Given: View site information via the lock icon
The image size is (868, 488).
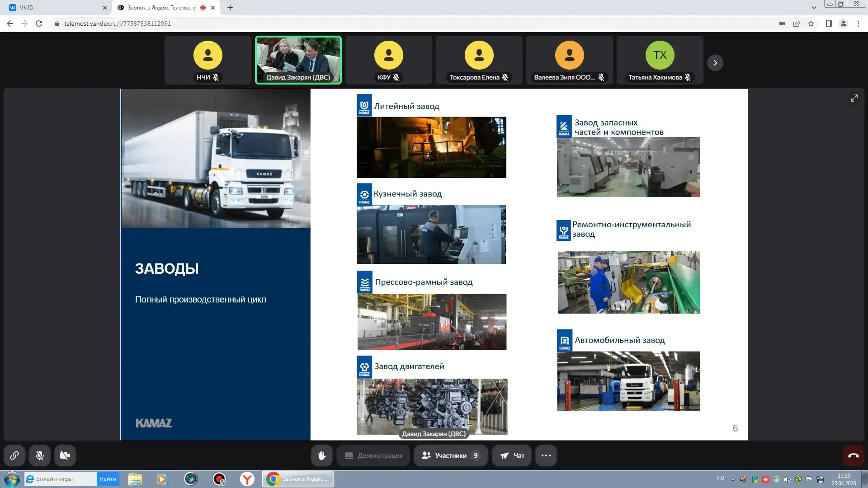Looking at the screenshot, I should [57, 23].
